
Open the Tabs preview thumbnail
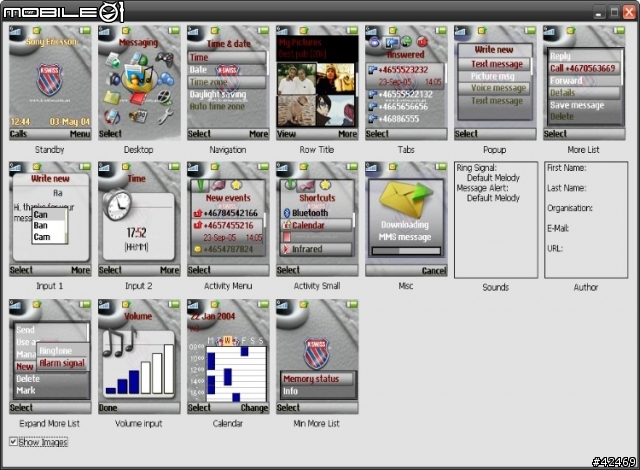[x=406, y=83]
